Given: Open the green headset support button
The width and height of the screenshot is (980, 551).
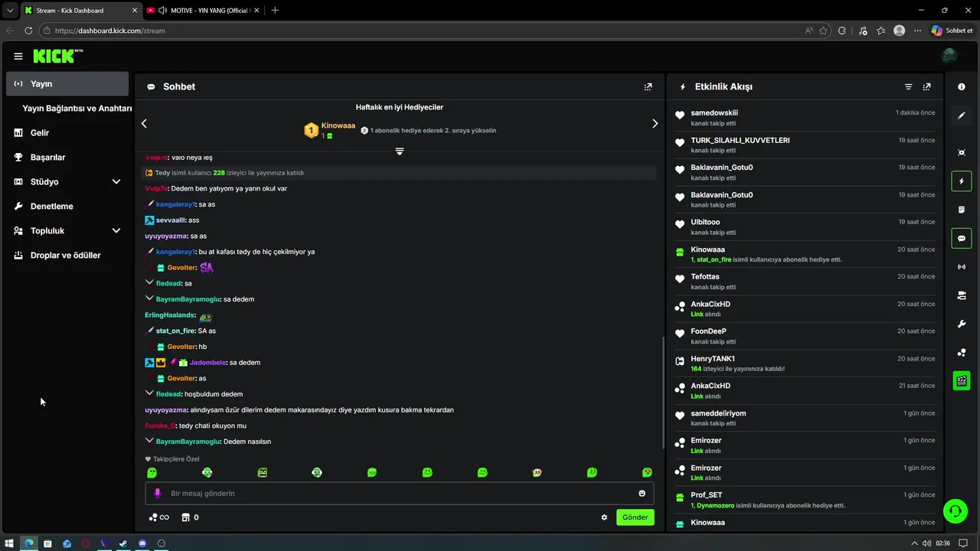Looking at the screenshot, I should [955, 510].
